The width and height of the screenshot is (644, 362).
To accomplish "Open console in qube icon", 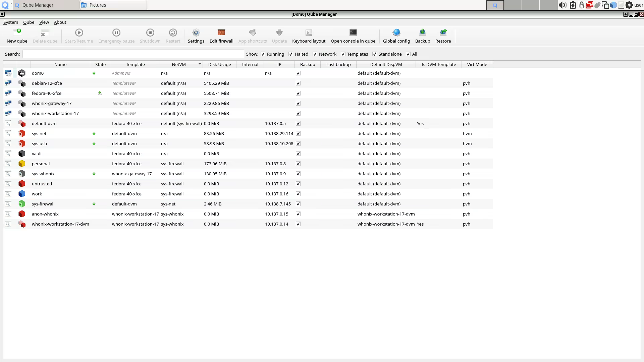I will 353,33.
